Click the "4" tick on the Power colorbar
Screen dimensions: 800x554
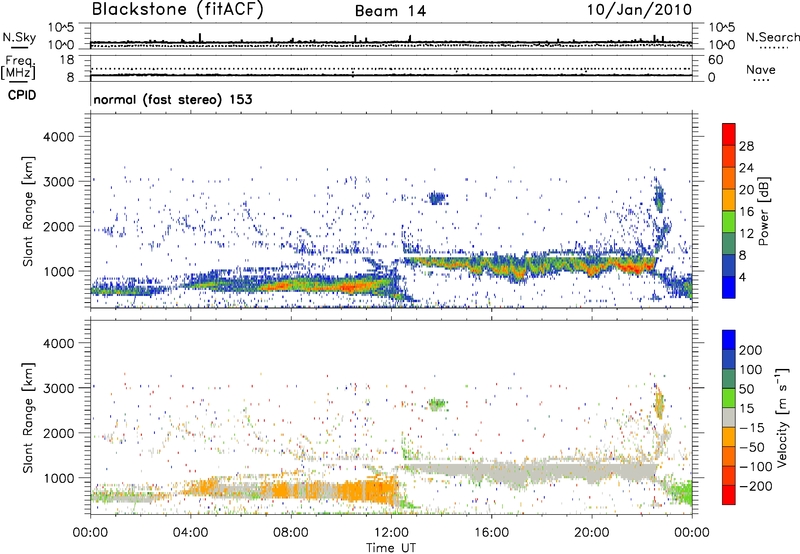[x=742, y=277]
